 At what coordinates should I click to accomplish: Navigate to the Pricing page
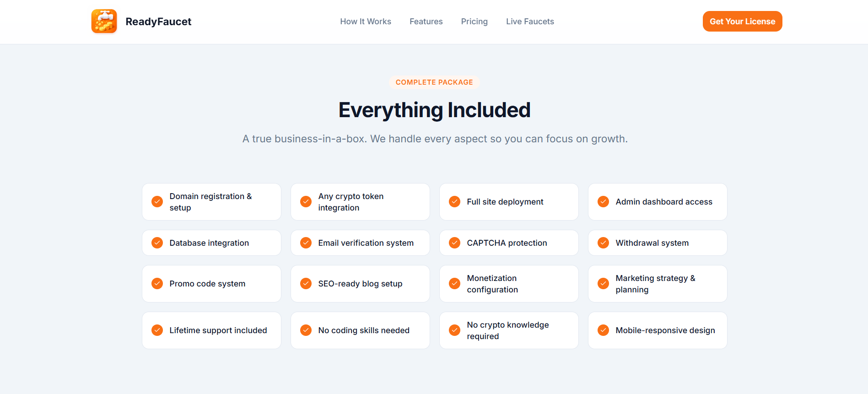(474, 21)
